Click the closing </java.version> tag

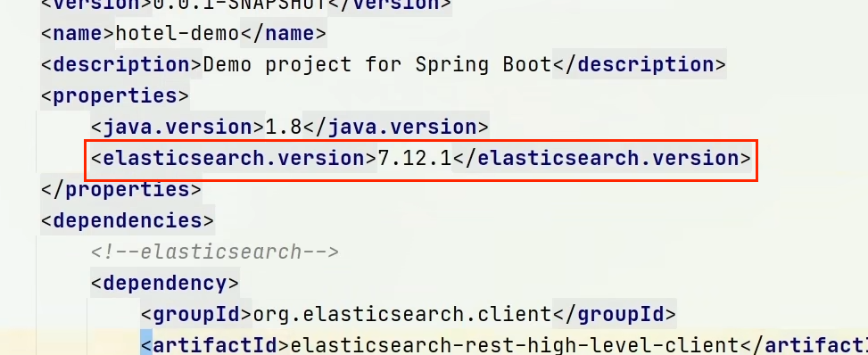[395, 128]
